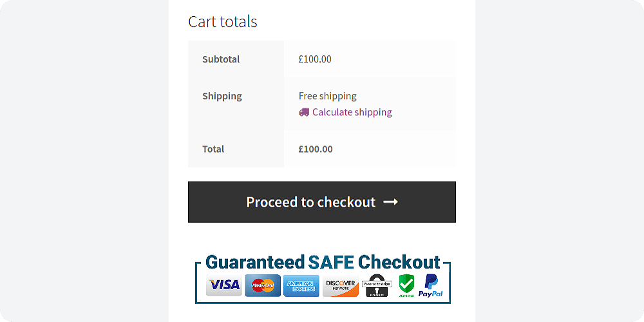Click the subtotal amount £100.00

pos(315,59)
